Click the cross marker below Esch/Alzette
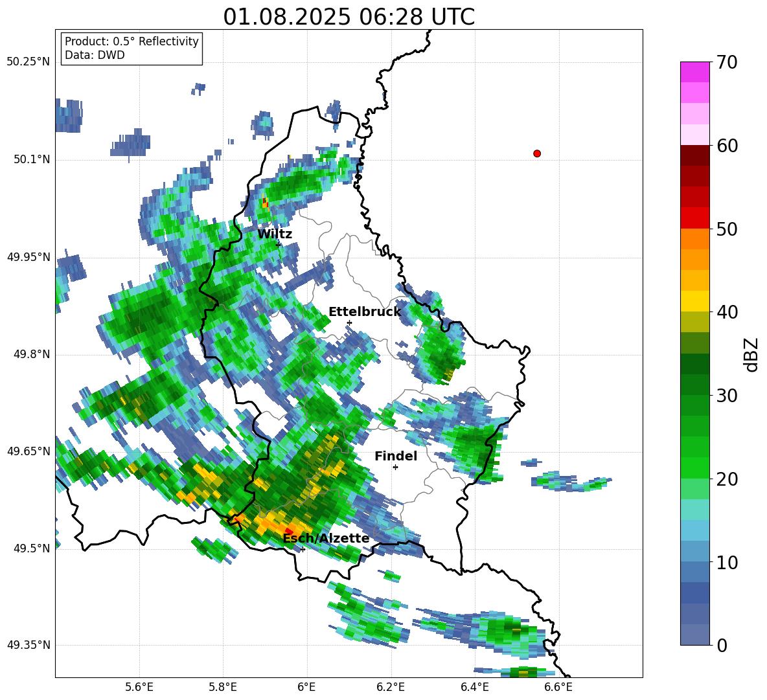This screenshot has width=767, height=700. click(303, 549)
